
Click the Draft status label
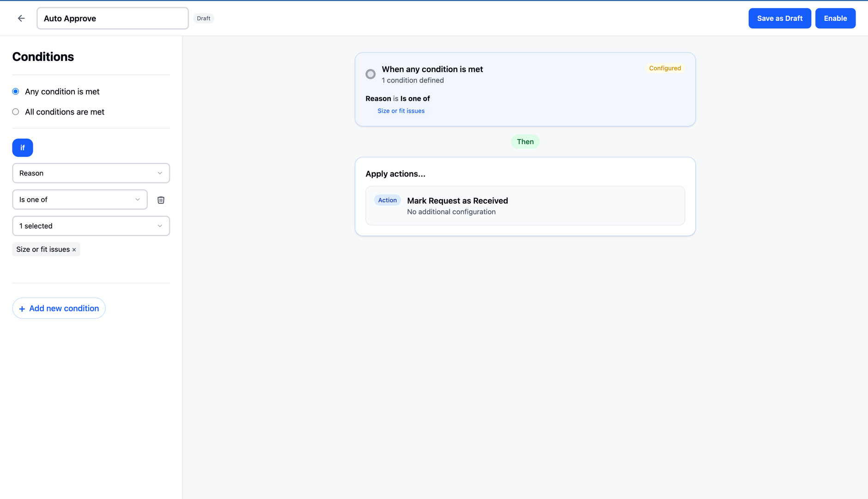click(x=203, y=18)
